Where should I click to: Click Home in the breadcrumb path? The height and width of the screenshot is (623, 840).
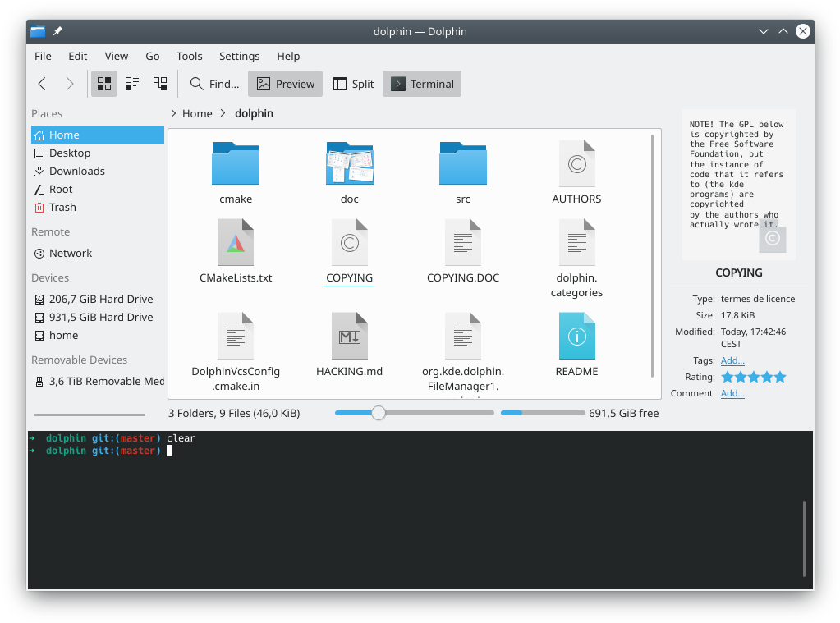click(x=197, y=113)
